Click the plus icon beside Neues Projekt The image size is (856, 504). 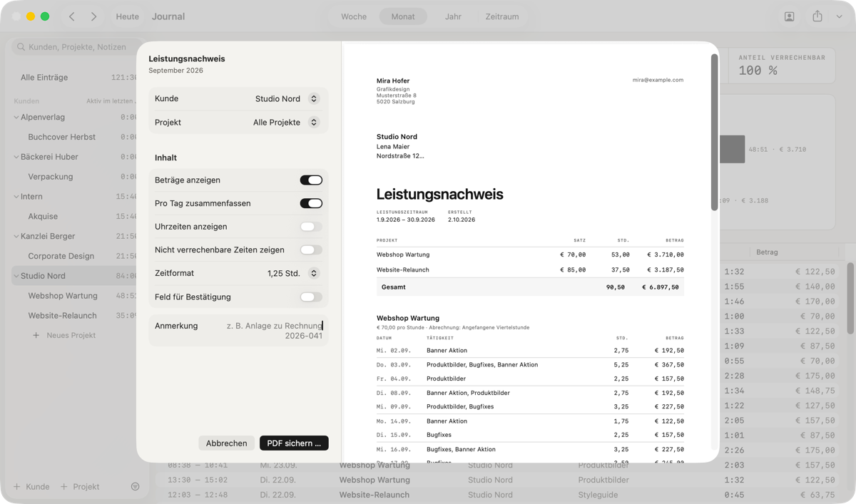pos(36,335)
